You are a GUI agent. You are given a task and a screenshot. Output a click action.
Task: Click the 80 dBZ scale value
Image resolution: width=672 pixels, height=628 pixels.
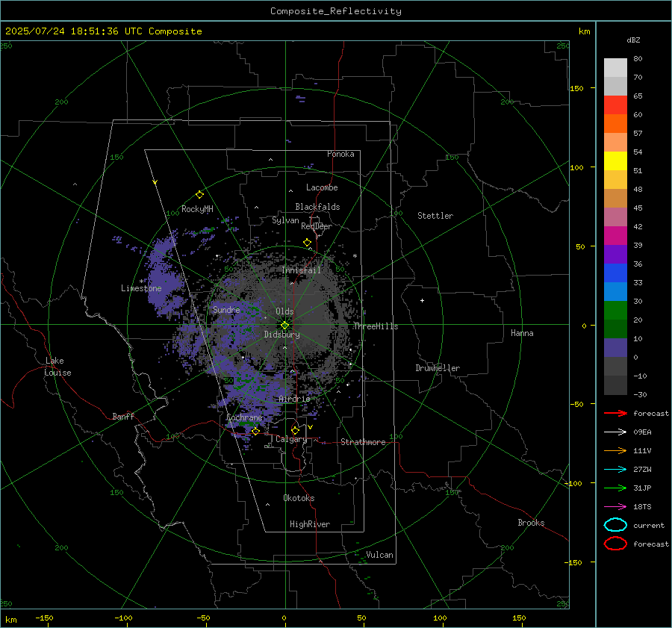[x=638, y=59]
